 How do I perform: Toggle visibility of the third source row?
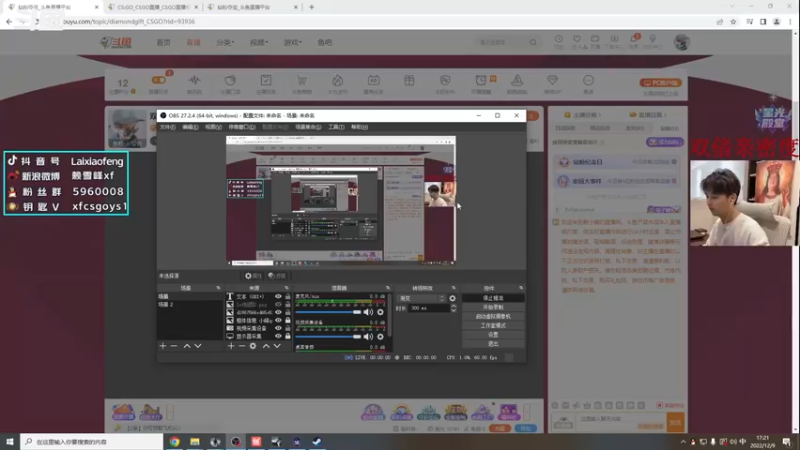[x=278, y=312]
